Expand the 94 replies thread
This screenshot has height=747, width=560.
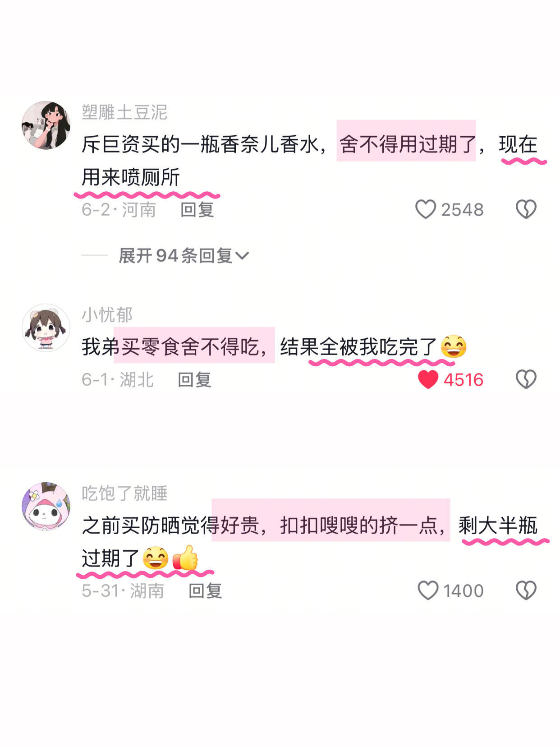click(184, 256)
